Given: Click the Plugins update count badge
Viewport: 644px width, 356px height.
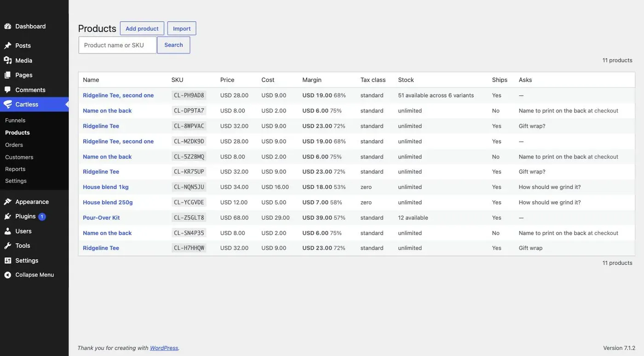Looking at the screenshot, I should tap(42, 216).
